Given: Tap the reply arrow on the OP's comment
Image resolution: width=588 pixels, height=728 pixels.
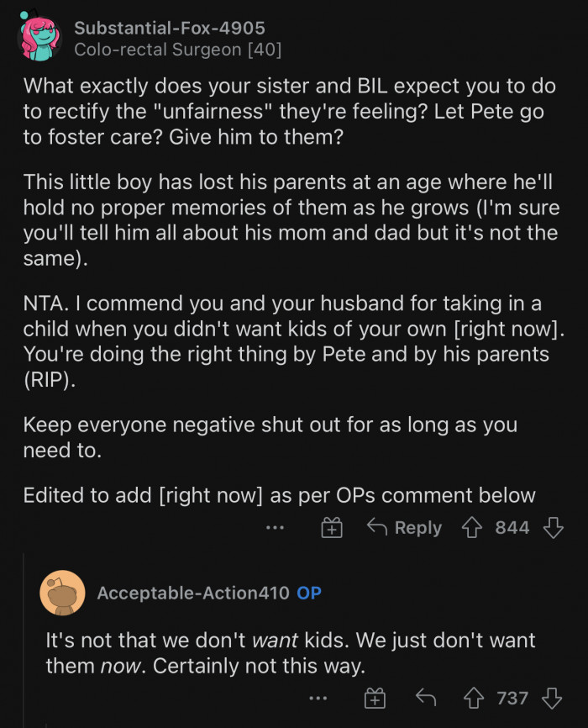Looking at the screenshot, I should click(427, 698).
